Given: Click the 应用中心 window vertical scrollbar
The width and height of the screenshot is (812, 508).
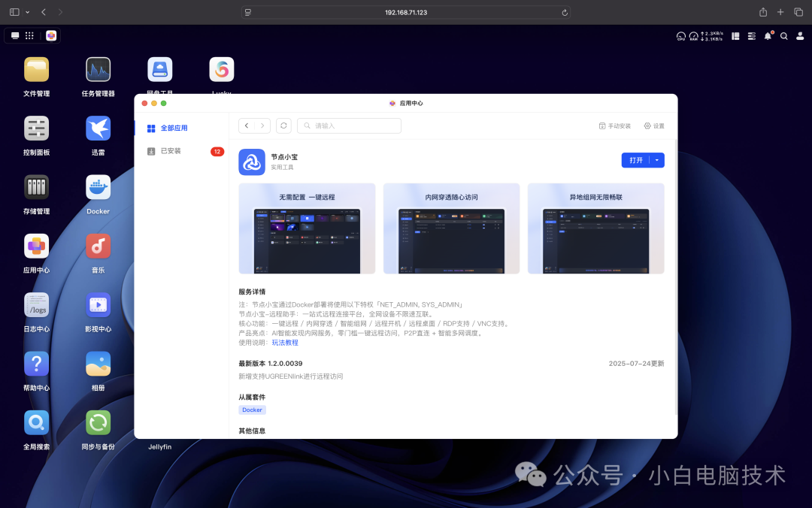Looking at the screenshot, I should [x=675, y=277].
